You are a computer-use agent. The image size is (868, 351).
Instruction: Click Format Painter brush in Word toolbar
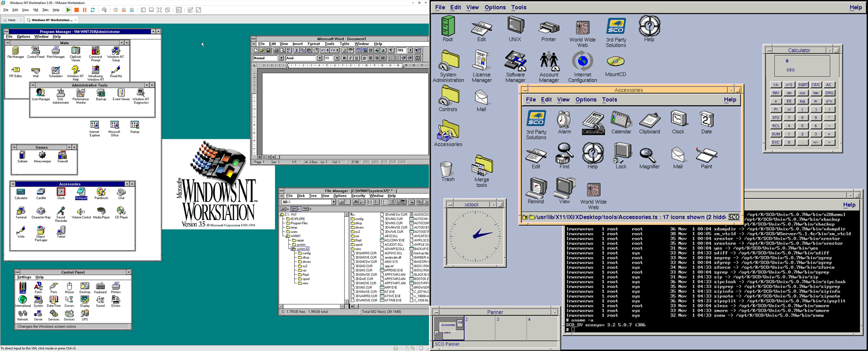pyautogui.click(x=315, y=50)
